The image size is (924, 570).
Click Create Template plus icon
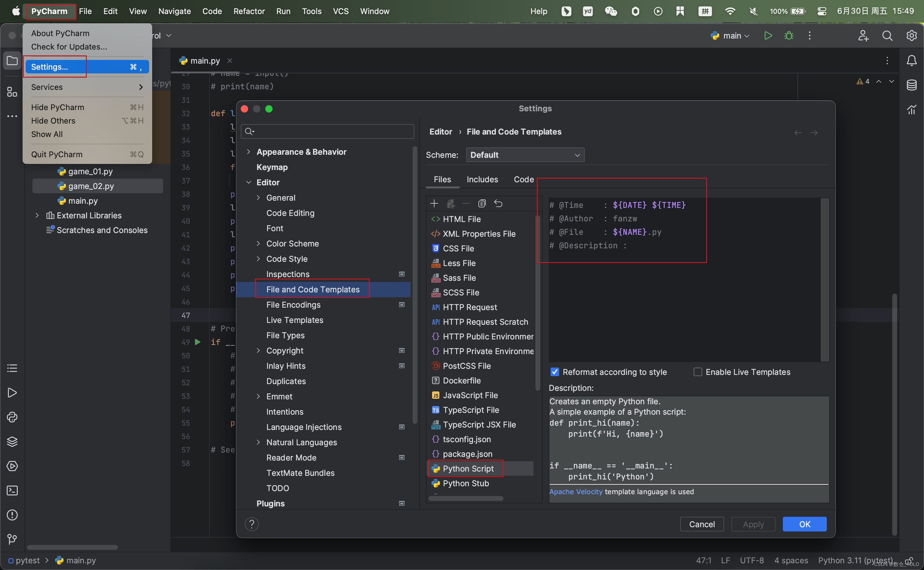click(x=434, y=204)
